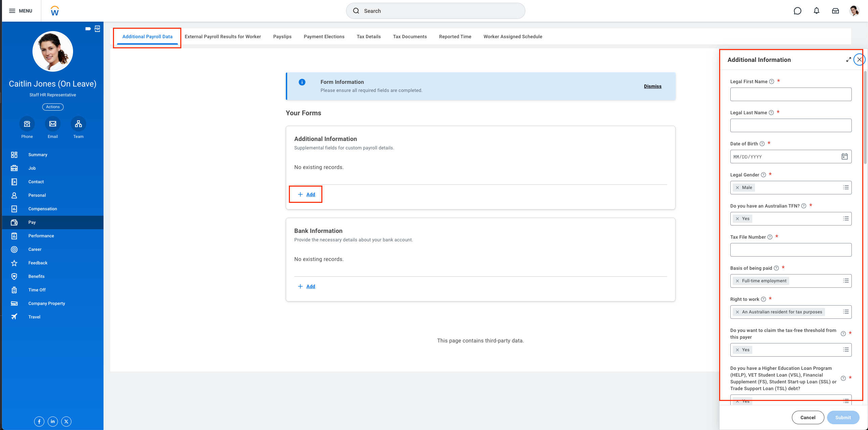This screenshot has height=430, width=868.
Task: Click the Phone contact icon
Action: 27,124
